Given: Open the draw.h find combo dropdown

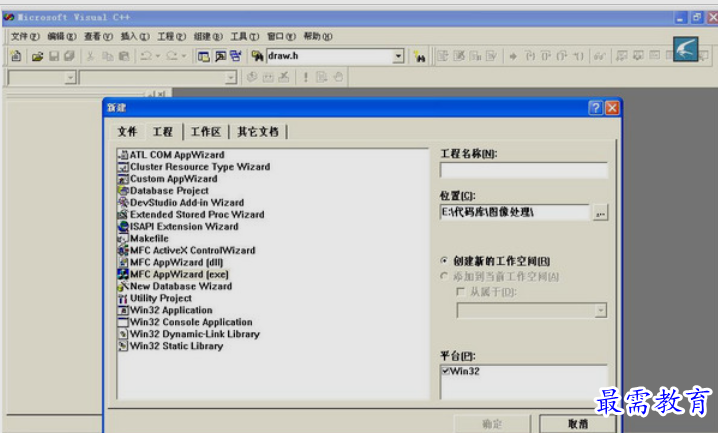Looking at the screenshot, I should 398,56.
